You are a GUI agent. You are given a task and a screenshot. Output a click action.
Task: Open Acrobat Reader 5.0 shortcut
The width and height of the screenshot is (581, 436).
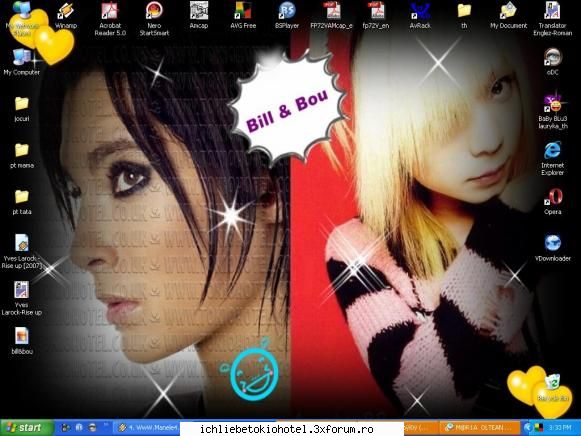click(x=110, y=19)
